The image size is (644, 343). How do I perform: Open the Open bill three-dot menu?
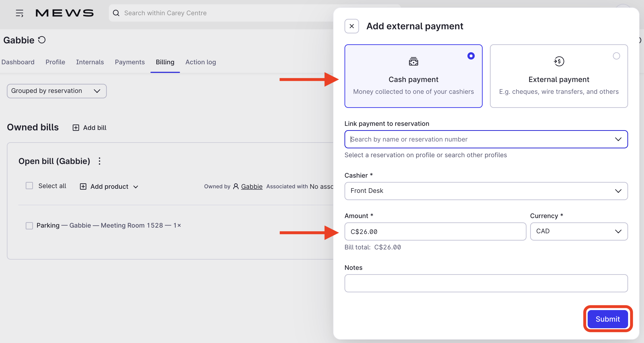click(100, 161)
